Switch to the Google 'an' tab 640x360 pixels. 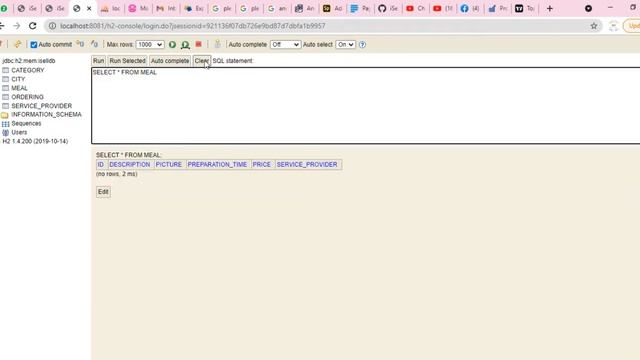[x=277, y=8]
